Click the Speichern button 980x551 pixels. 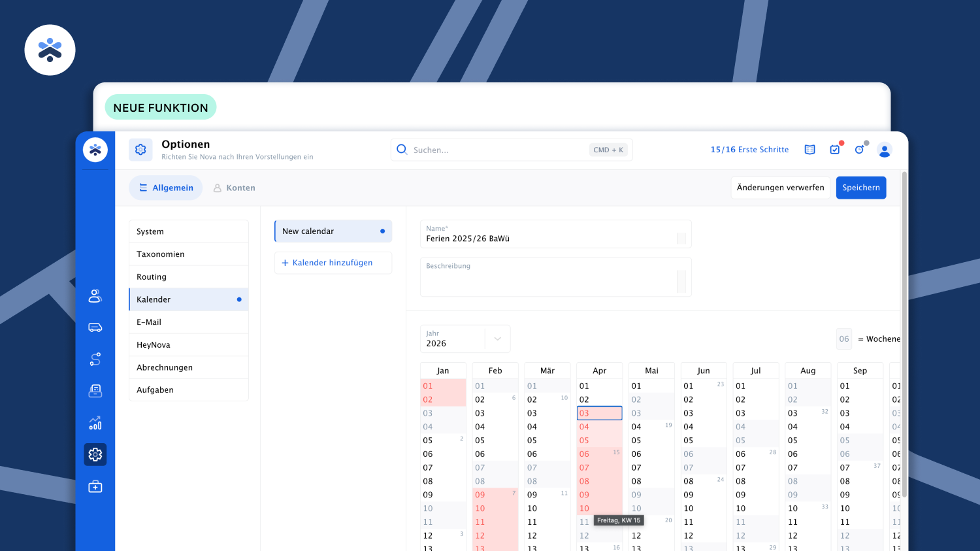coord(860,188)
